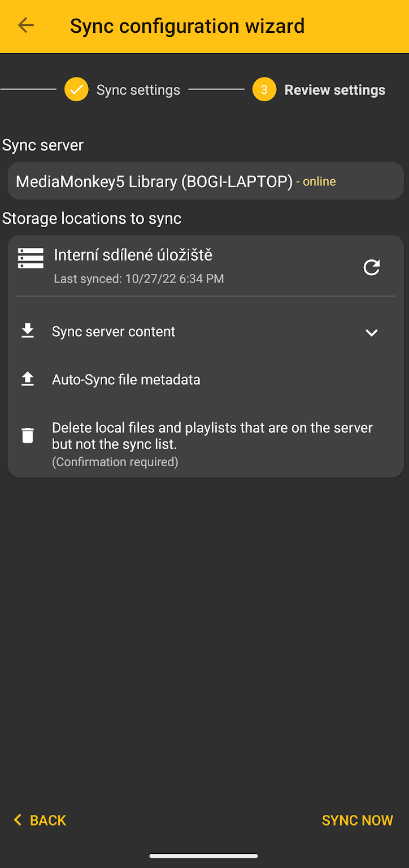Expand the Sync server content chevron
The height and width of the screenshot is (868, 409).
pyautogui.click(x=371, y=333)
